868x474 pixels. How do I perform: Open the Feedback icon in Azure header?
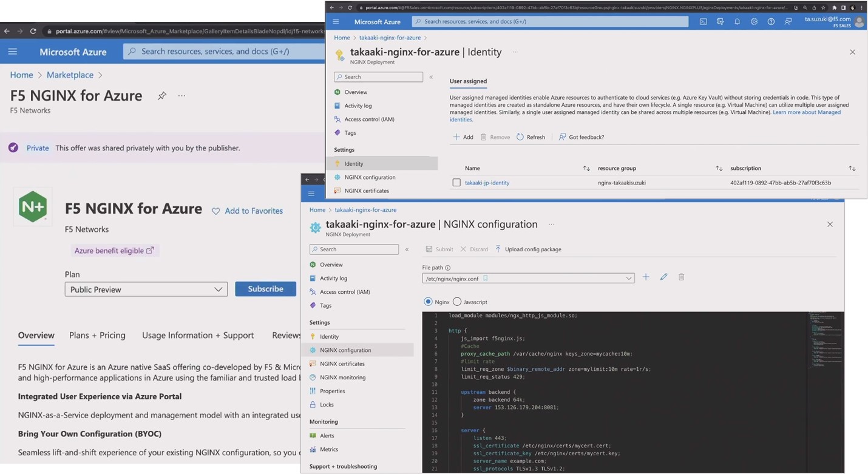(x=788, y=22)
